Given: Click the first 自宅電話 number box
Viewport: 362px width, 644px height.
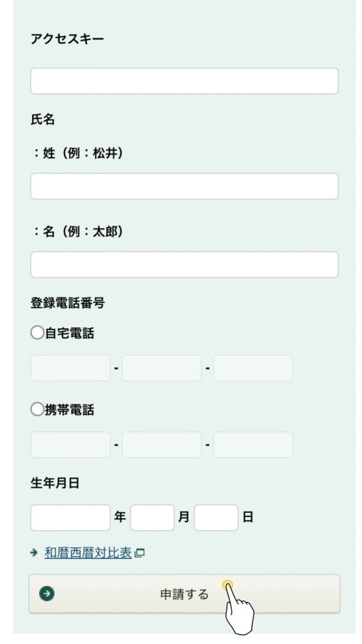Looking at the screenshot, I should [x=70, y=368].
